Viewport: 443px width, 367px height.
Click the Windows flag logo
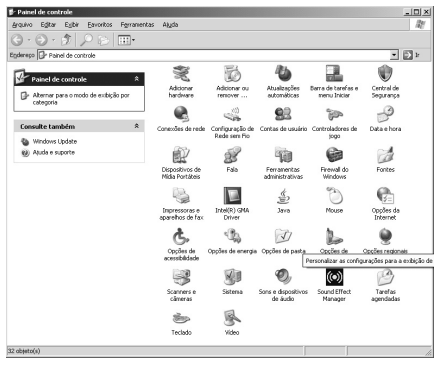[420, 25]
